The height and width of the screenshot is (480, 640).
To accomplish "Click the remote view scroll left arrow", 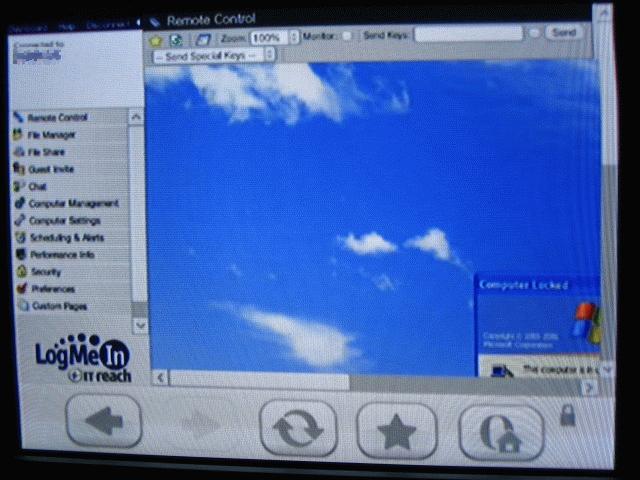I will 160,378.
